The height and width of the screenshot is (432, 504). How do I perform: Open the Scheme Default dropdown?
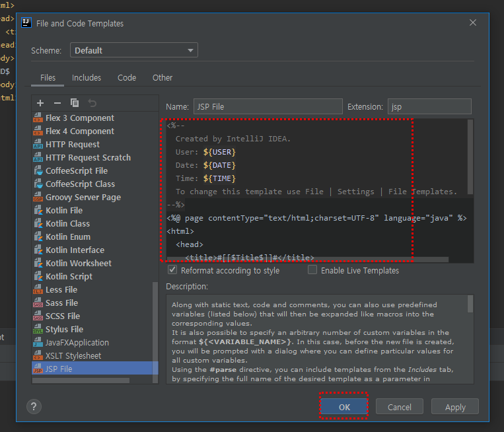pos(133,50)
